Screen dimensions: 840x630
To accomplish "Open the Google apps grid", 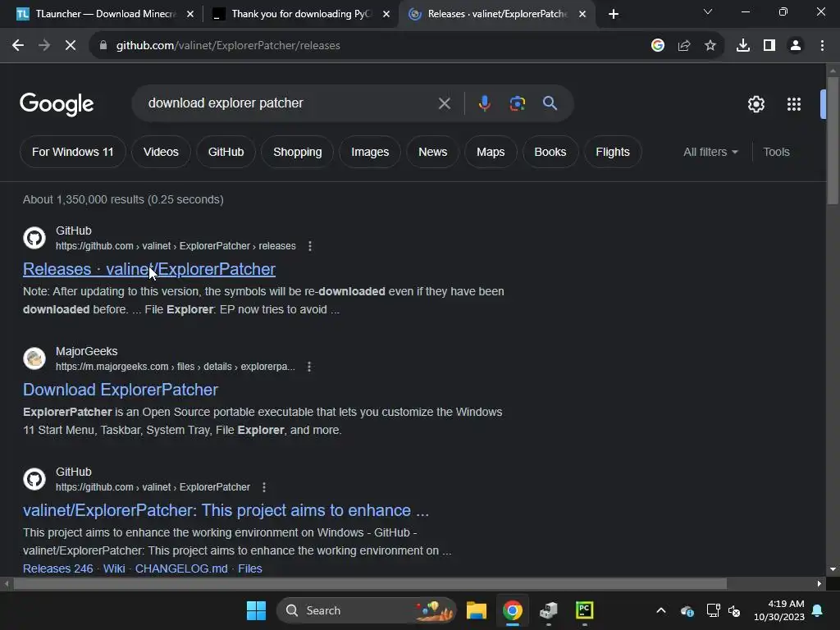I will tap(794, 104).
